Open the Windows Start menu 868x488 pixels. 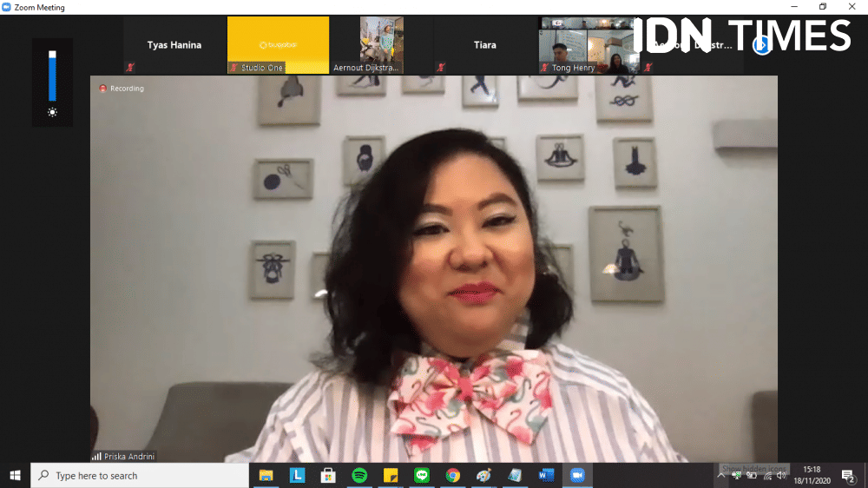[15, 475]
